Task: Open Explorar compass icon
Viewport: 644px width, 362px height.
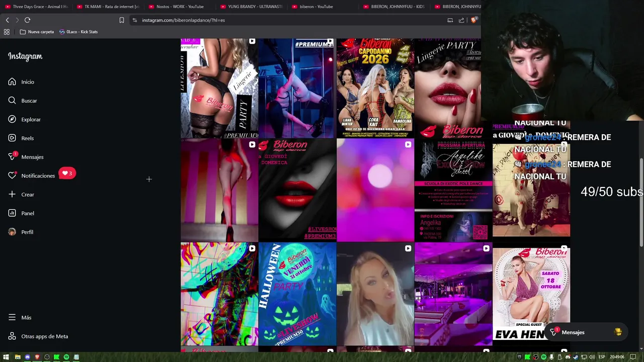Action: click(x=12, y=119)
